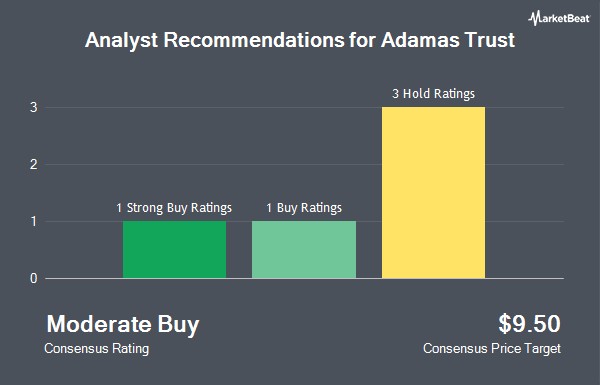Click the chart baseline axis at zero
Viewport: 600px width, 385px height.
[304, 279]
